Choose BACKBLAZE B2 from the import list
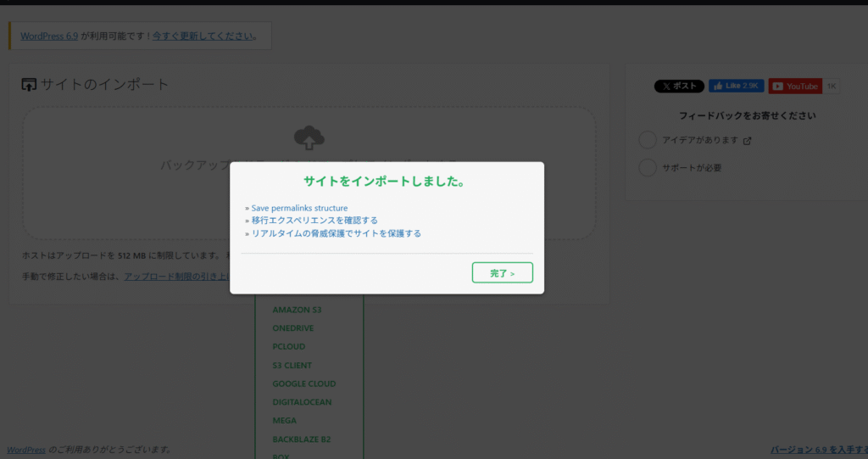This screenshot has height=459, width=868. tap(301, 439)
